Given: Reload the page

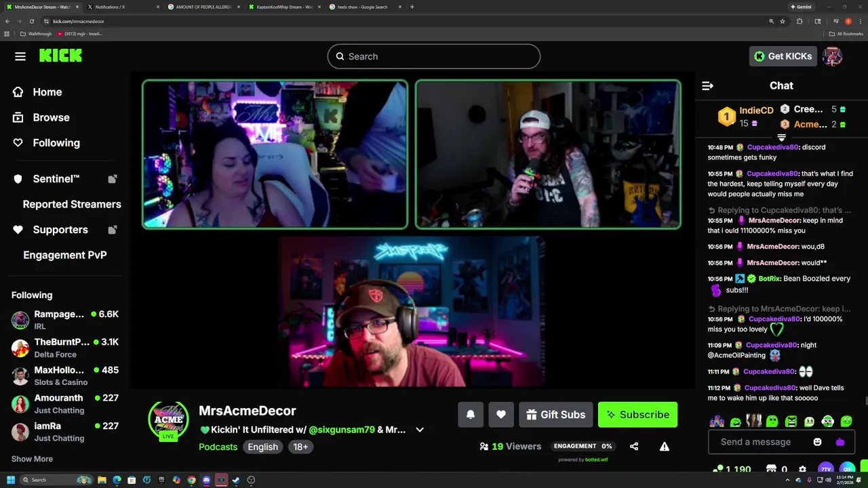Looking at the screenshot, I should [31, 21].
